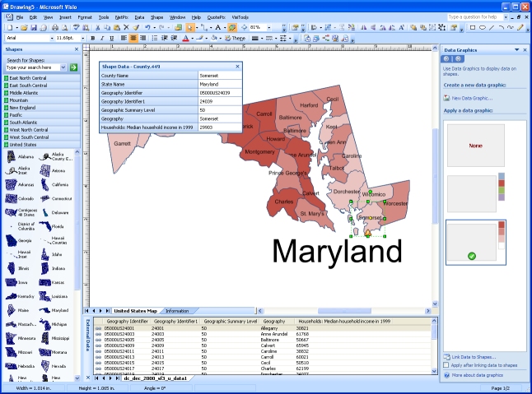The height and width of the screenshot is (394, 532).
Task: Switch to the Information page tab
Action: point(177,311)
